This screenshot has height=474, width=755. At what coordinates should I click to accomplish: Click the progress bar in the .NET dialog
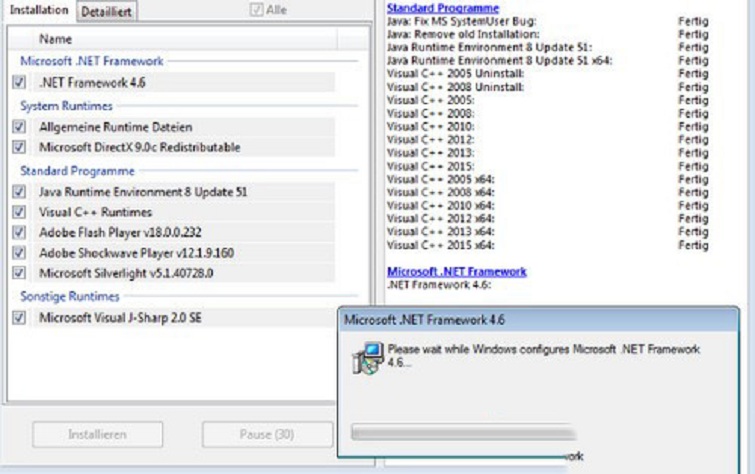463,432
